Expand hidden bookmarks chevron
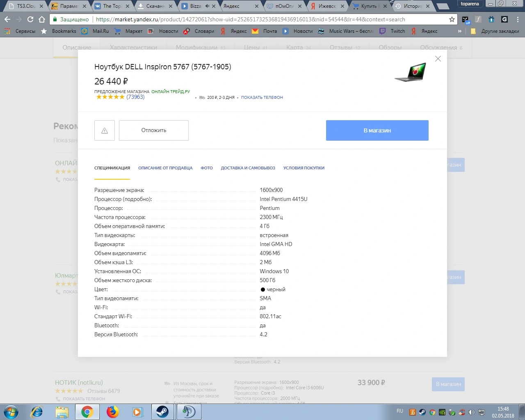This screenshot has height=420, width=525. click(459, 31)
